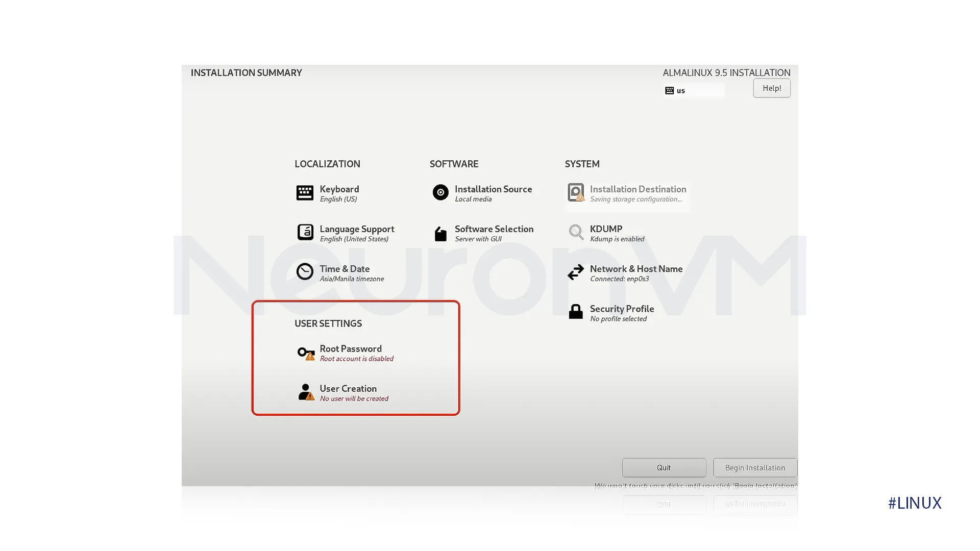Select SOFTWARE section header

454,163
